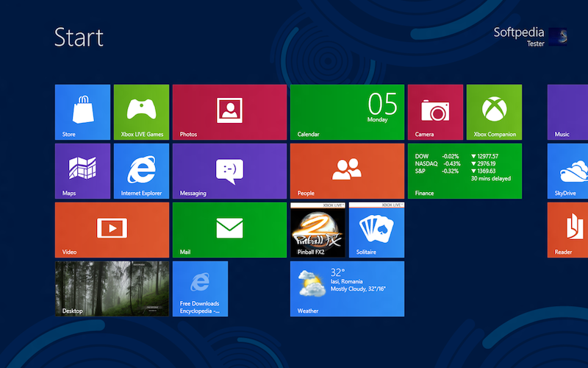This screenshot has width=588, height=368.
Task: Open the Desktop forest thumbnail tile
Action: coord(112,289)
